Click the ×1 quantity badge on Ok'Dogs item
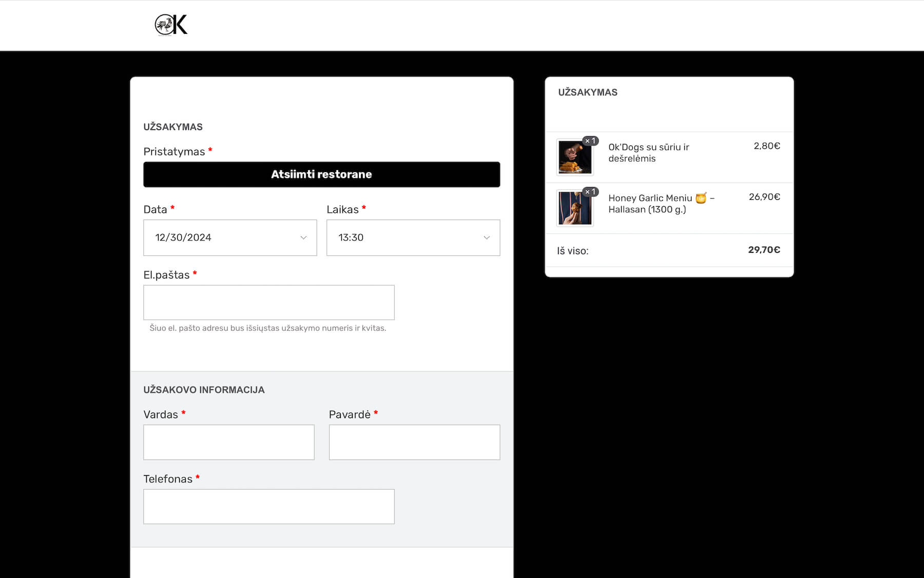 (590, 140)
